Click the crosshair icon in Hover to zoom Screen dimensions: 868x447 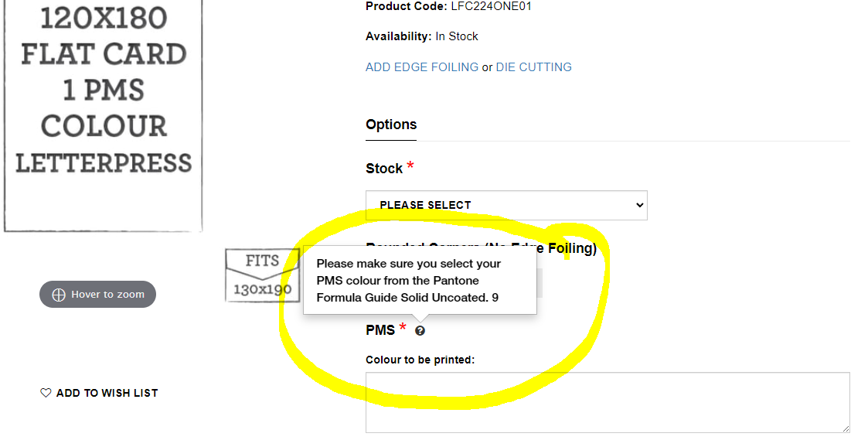pos(58,295)
